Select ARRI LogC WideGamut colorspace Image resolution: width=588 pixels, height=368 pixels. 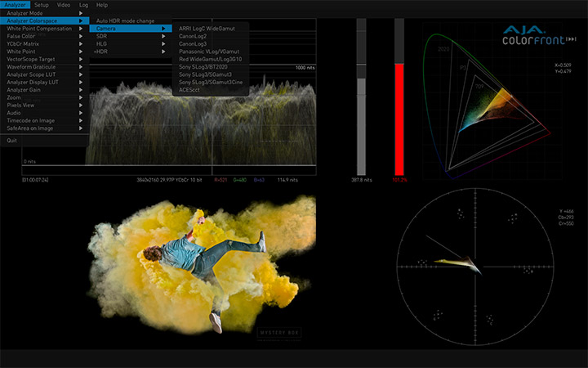point(208,29)
